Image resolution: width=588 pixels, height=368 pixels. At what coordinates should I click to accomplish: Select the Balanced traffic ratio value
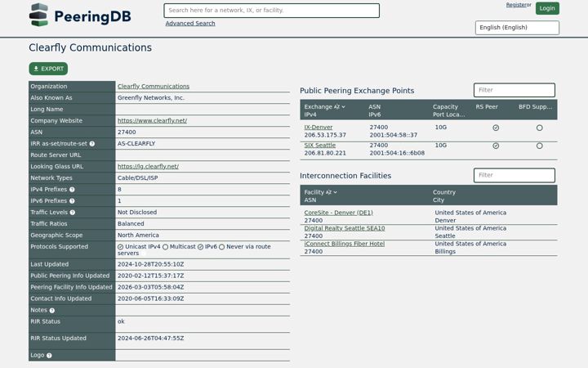[x=131, y=224]
